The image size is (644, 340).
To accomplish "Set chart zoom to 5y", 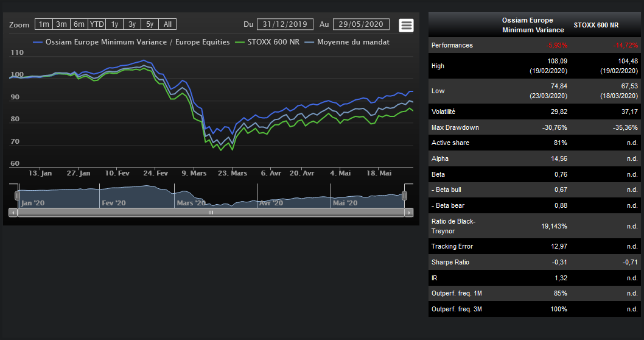I will (x=150, y=24).
